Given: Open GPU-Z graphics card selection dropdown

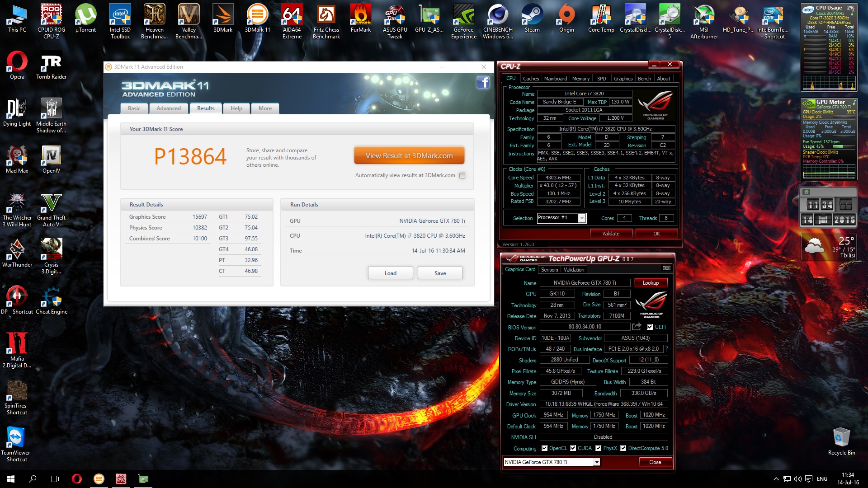Looking at the screenshot, I should coord(597,462).
